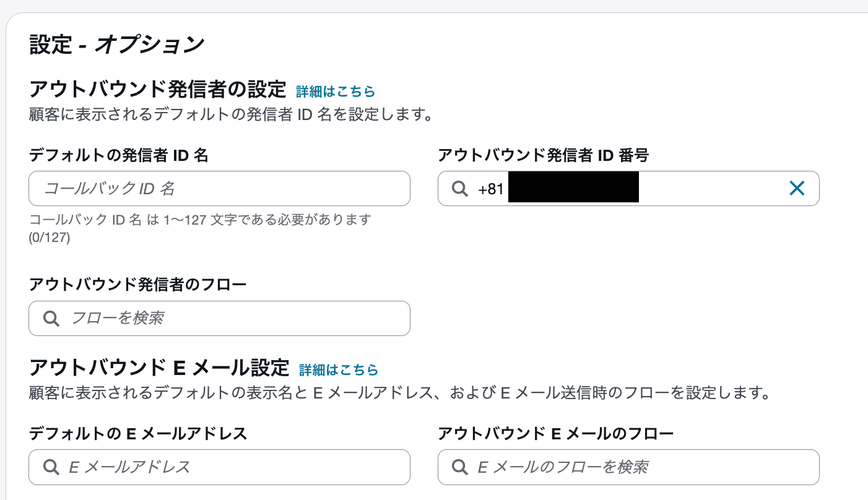Select the default caller ID name text box
Screen dimensions: 868x500
tap(219, 188)
